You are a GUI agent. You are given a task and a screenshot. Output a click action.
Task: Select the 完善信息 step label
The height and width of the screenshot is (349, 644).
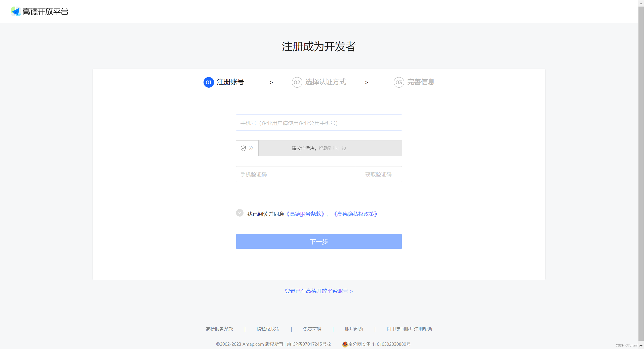[421, 82]
